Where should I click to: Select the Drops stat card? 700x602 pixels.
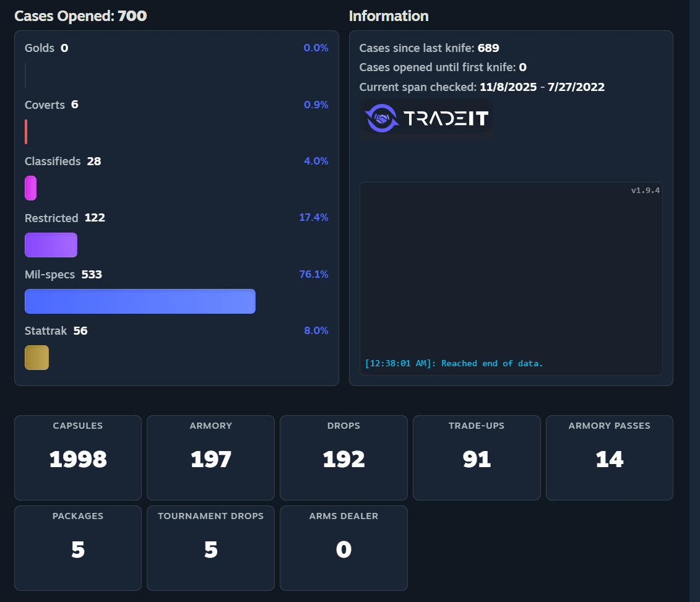pyautogui.click(x=344, y=458)
